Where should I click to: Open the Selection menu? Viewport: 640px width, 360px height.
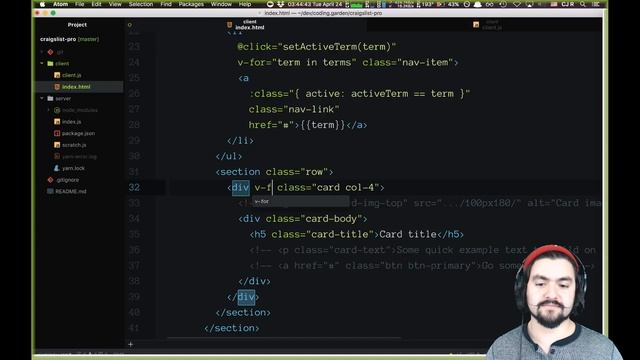tap(141, 4)
